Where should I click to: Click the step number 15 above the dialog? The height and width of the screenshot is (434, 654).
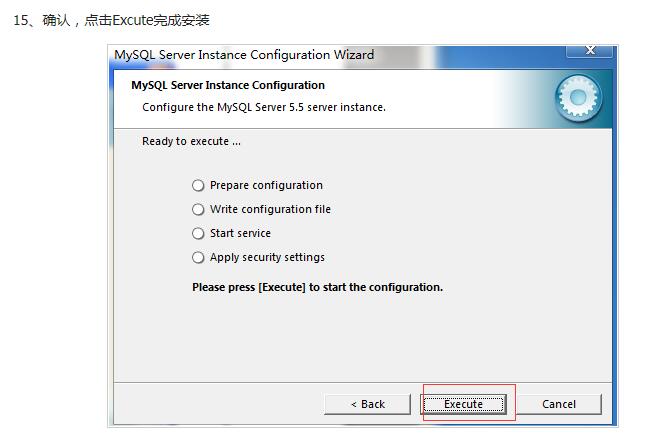click(x=19, y=20)
